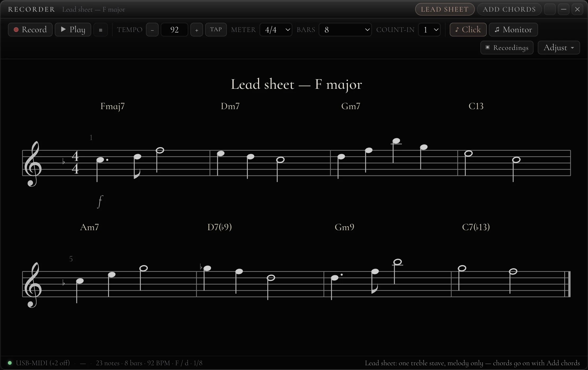This screenshot has width=588, height=370.
Task: Select the D7(♭9) chord symbol
Action: coord(220,227)
